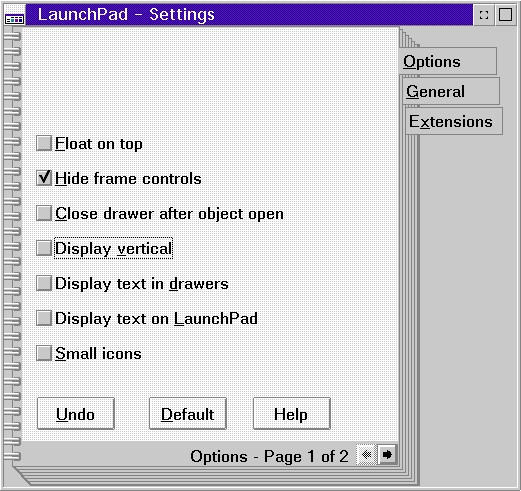This screenshot has width=521, height=491.
Task: Go to previous notebook page arrow
Action: [x=366, y=454]
